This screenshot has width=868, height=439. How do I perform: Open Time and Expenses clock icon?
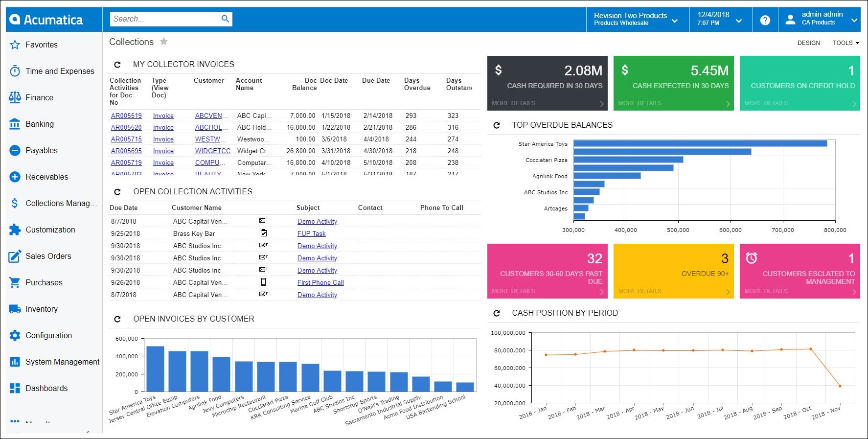[x=15, y=71]
